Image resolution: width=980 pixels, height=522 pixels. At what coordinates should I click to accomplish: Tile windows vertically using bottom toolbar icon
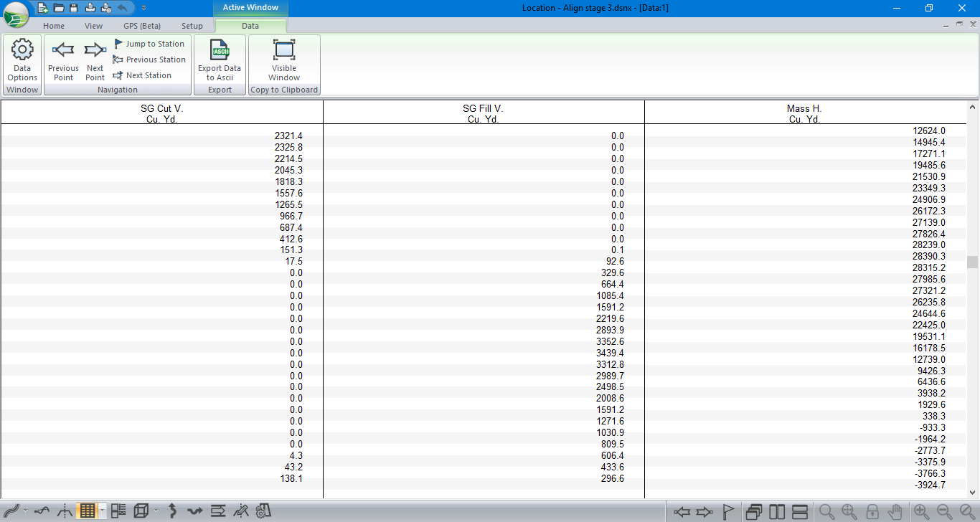tap(777, 511)
